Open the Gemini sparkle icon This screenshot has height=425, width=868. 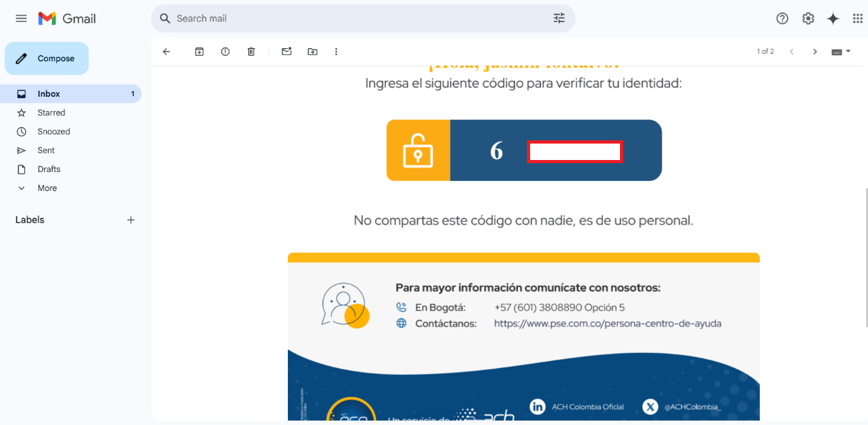tap(833, 18)
